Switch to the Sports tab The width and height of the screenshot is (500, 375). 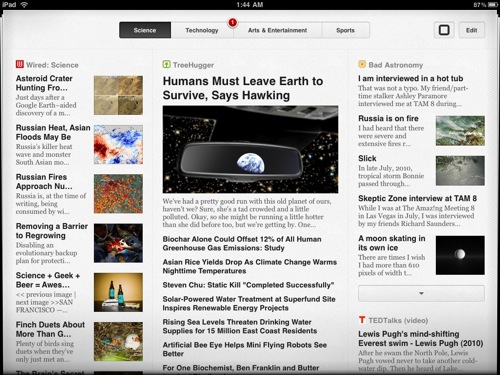click(345, 30)
